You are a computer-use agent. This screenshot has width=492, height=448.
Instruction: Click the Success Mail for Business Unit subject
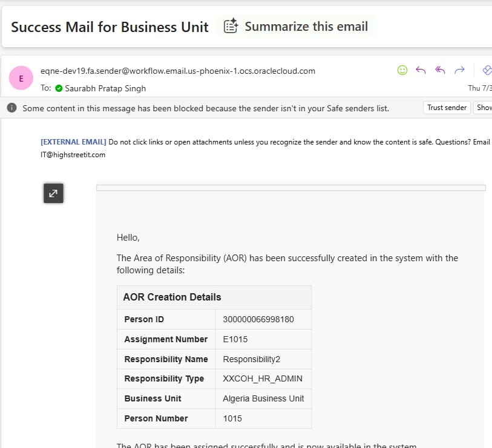tap(110, 27)
